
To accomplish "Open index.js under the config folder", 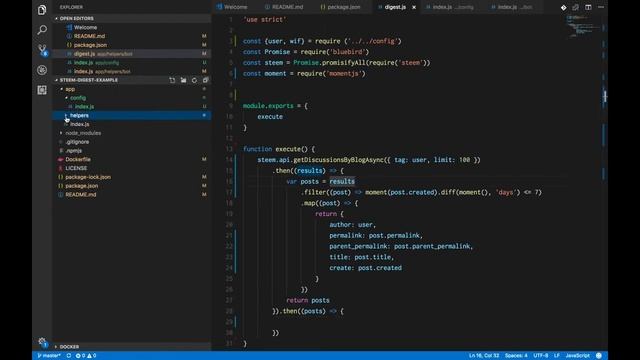I will [x=84, y=107].
